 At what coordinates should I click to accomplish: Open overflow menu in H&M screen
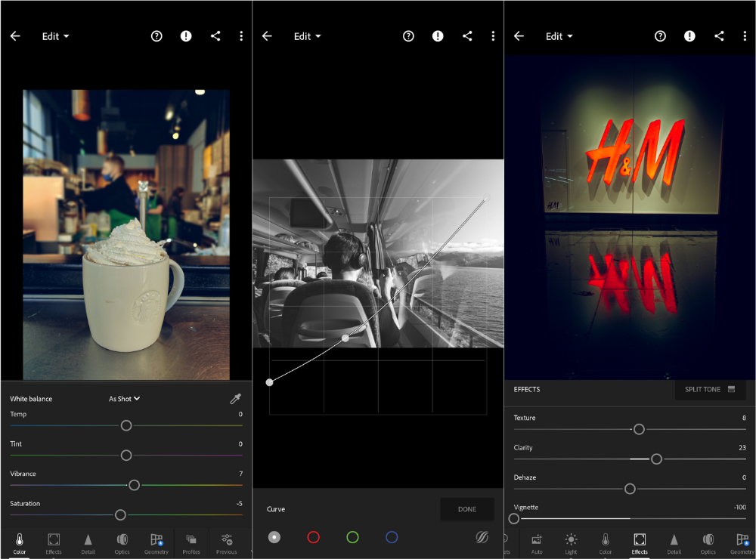pos(745,36)
